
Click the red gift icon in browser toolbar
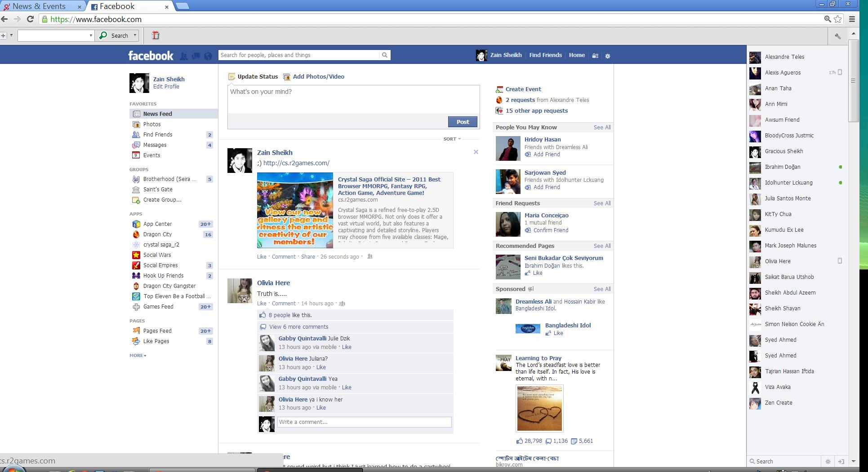click(x=156, y=35)
